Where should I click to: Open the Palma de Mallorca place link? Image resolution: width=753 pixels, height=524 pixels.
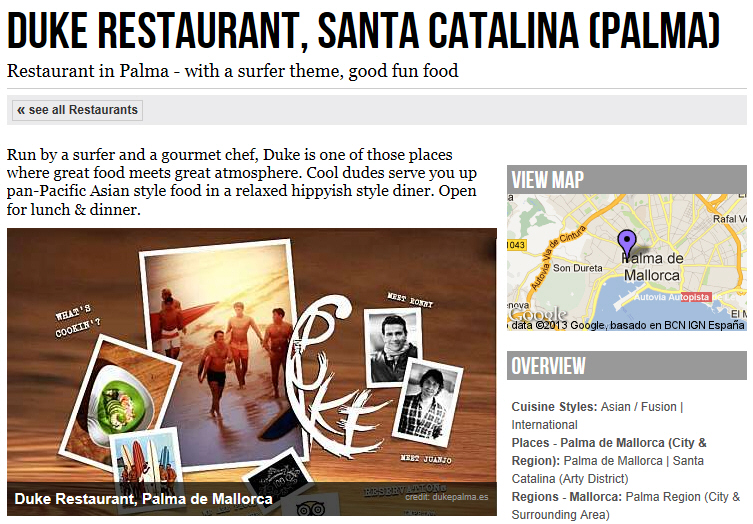[613, 461]
